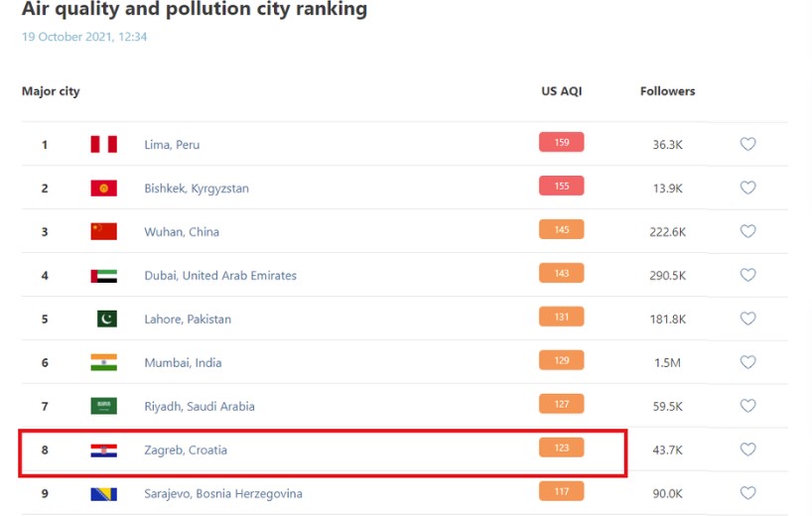Open the Lima, Peru city link
Image resolution: width=812 pixels, height=516 pixels.
[172, 145]
